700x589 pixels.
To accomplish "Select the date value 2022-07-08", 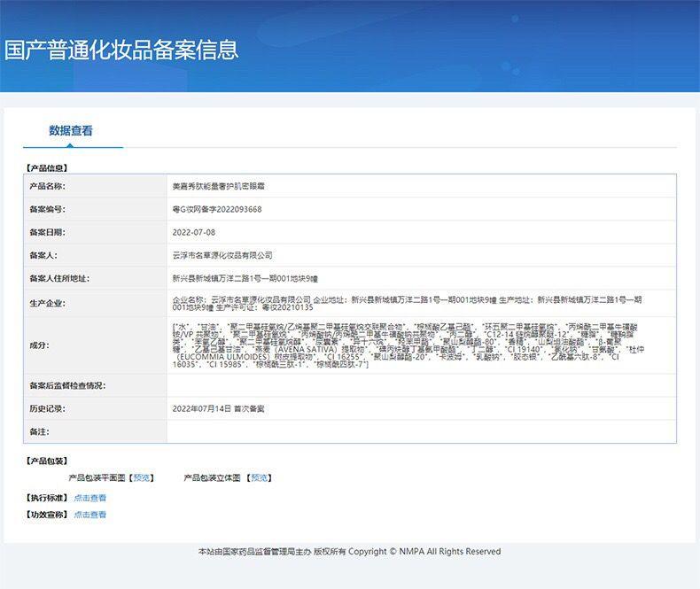I will 194,232.
